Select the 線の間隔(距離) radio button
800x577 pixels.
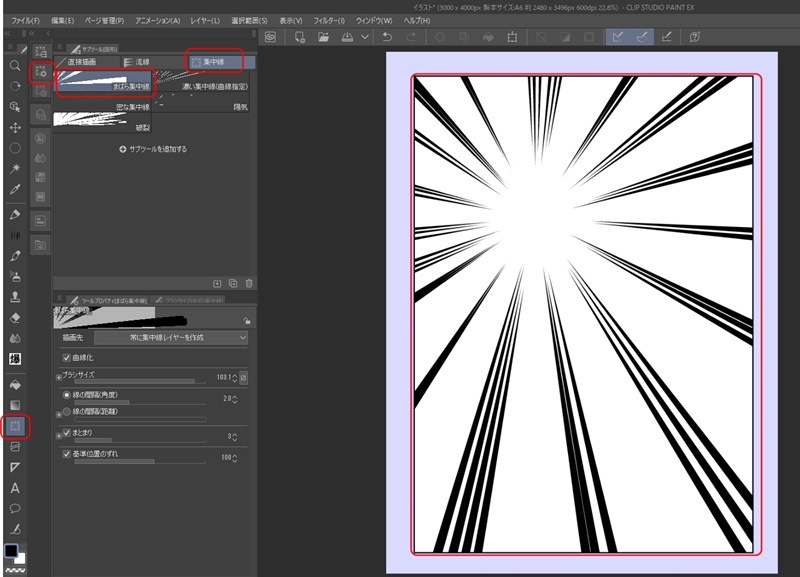tap(66, 410)
